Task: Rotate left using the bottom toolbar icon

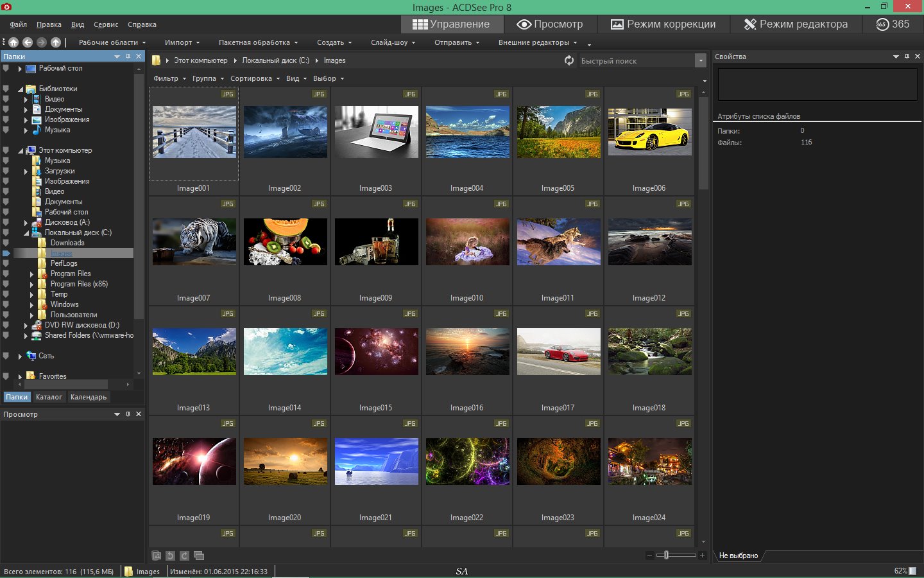Action: [170, 556]
